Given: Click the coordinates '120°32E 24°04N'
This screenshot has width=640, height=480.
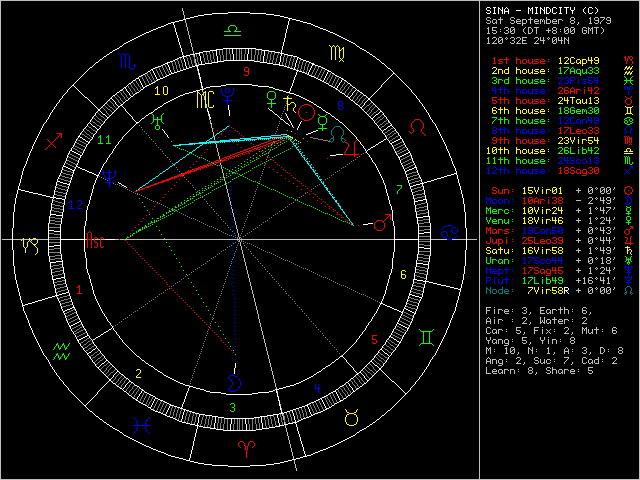Looking at the screenshot, I should (x=527, y=41).
